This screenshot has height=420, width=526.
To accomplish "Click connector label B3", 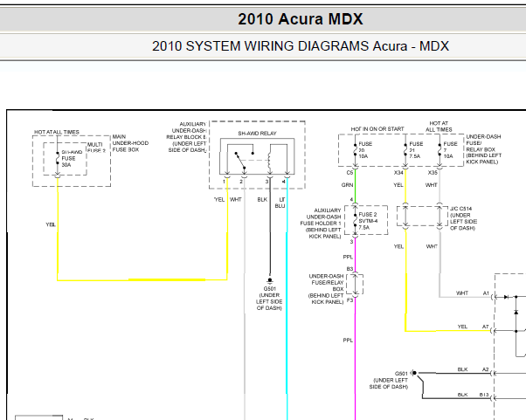I will (x=350, y=269).
